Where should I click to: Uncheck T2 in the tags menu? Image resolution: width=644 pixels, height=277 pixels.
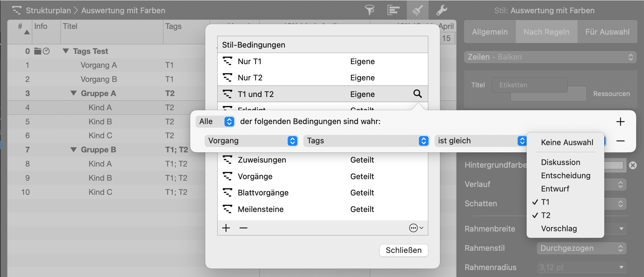tap(545, 215)
